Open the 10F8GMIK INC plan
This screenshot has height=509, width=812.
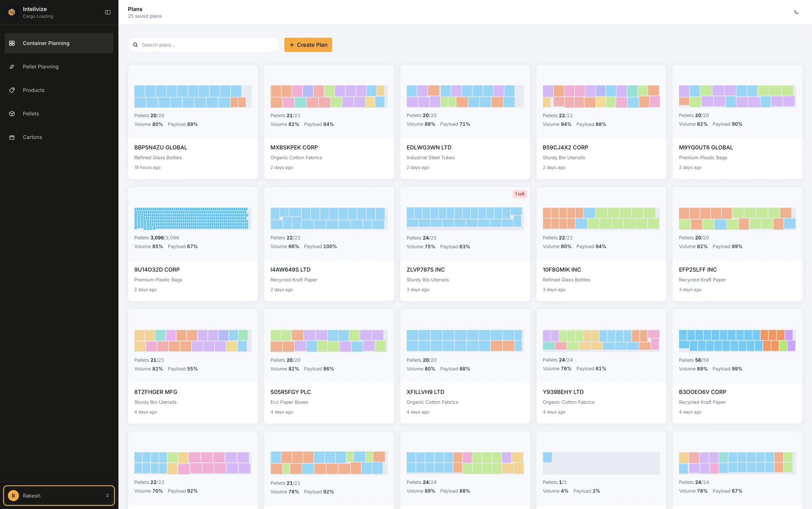click(601, 244)
